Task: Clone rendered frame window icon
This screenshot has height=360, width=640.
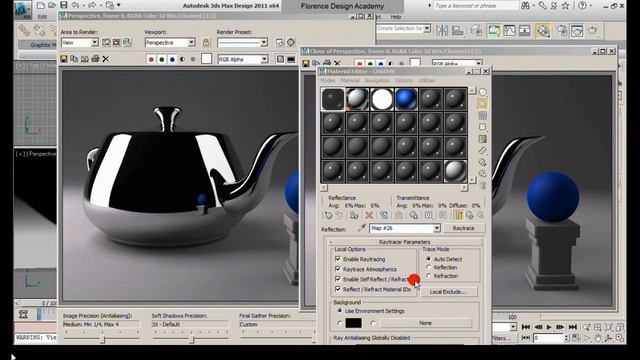Action: 84,59
